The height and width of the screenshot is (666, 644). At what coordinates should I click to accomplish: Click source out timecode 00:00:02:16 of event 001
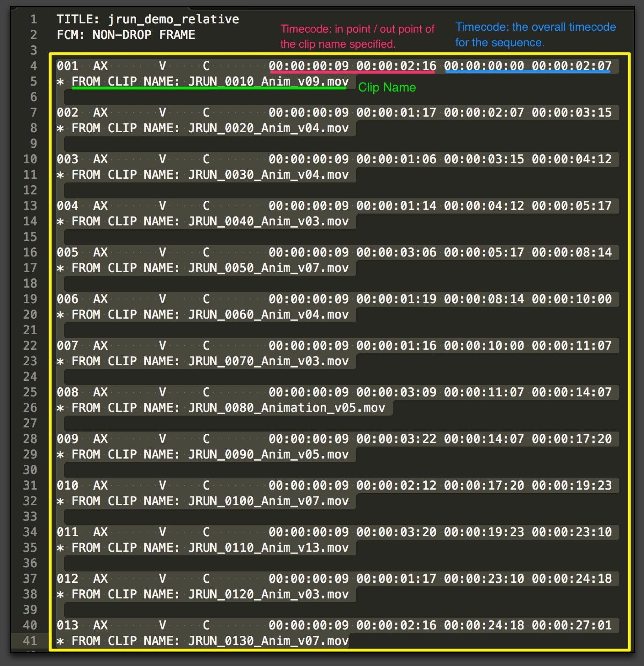coord(396,66)
